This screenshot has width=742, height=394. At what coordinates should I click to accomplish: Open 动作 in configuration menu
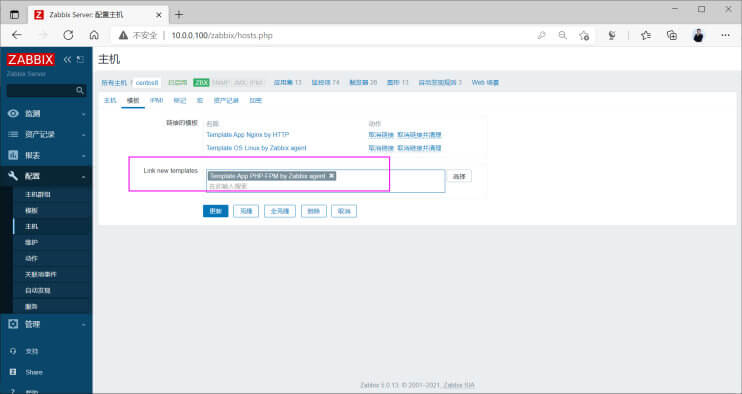31,259
